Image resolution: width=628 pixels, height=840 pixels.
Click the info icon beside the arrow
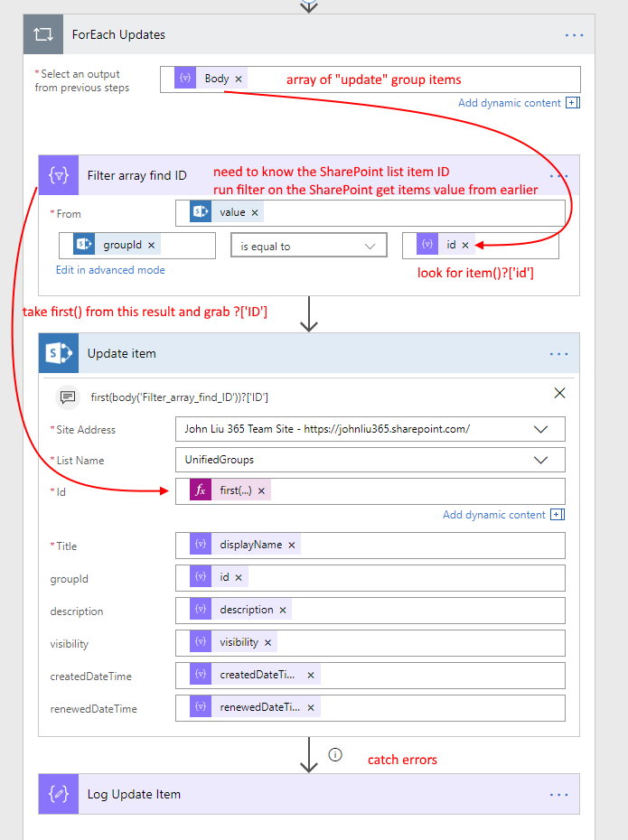334,754
